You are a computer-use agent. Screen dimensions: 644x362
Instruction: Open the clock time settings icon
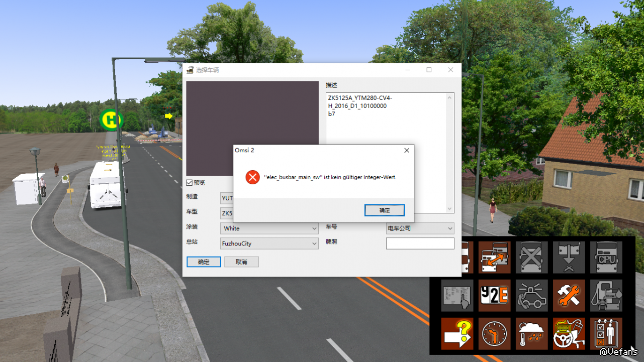494,333
